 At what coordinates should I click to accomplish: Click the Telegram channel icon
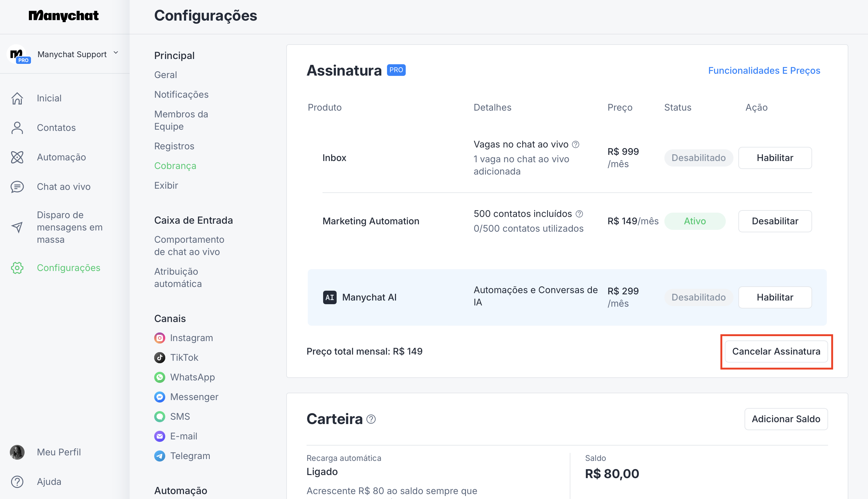tap(160, 456)
